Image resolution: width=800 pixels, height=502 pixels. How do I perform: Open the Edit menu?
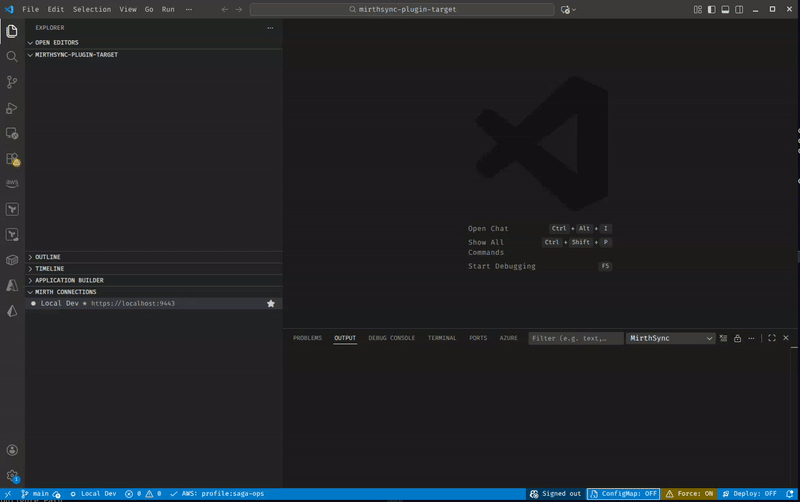[56, 9]
